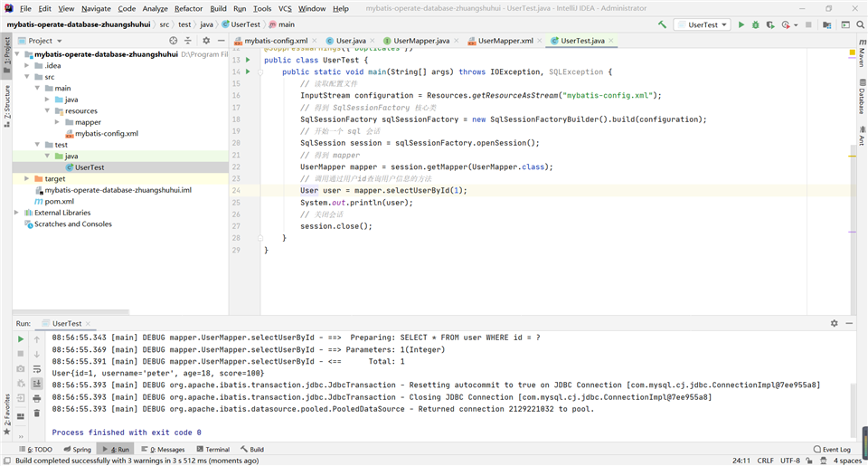The height and width of the screenshot is (466, 868).
Task: Hide the Project tool window
Action: [221, 41]
